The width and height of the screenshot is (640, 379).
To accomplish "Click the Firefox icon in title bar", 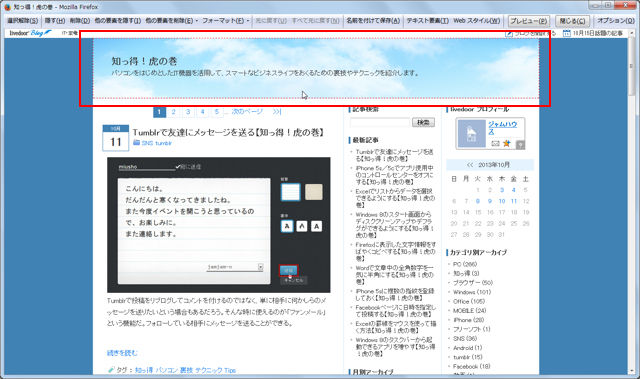I will [7, 7].
